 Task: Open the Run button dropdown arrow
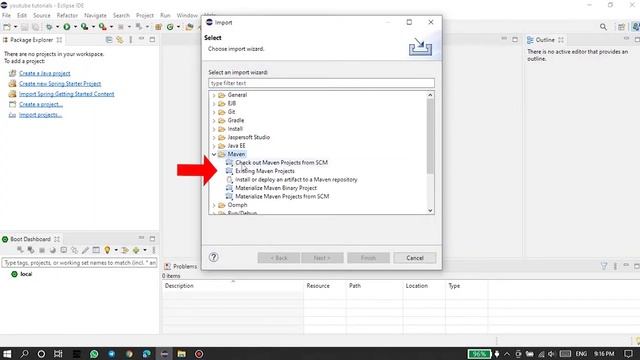75,27
